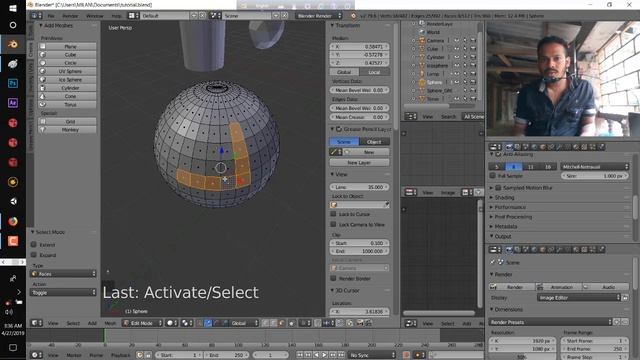The image size is (640, 360).
Task: Open timeline editor type selector
Action: point(36,355)
